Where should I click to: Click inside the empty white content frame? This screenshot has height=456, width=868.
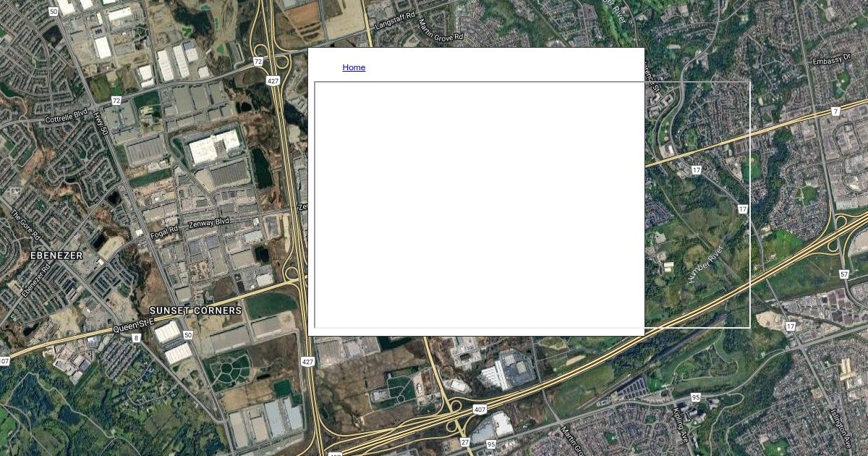click(x=479, y=205)
